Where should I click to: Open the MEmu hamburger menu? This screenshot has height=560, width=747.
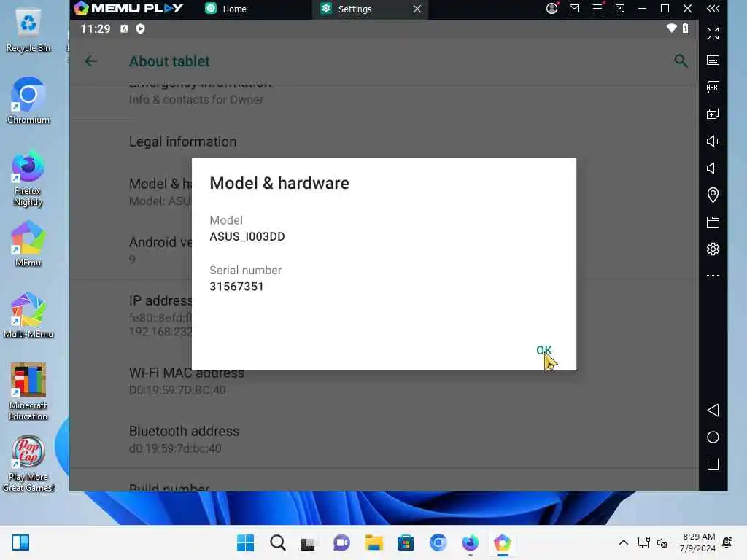tap(597, 9)
